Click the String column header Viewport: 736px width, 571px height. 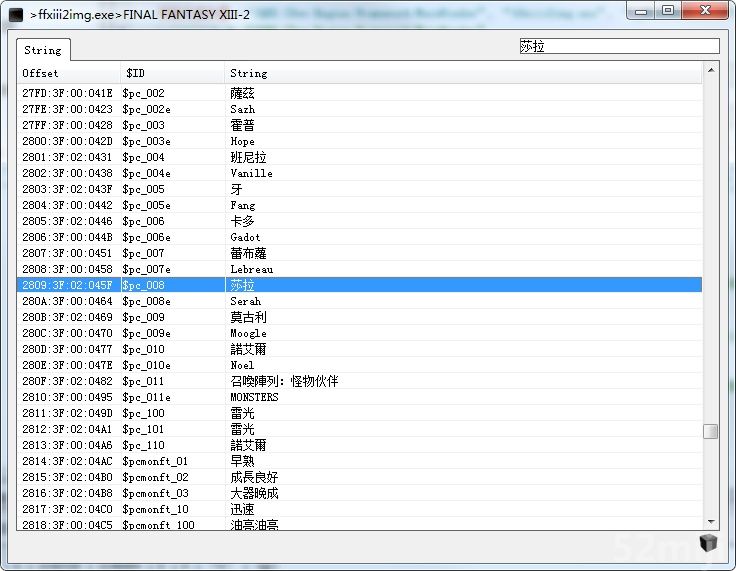(460, 73)
